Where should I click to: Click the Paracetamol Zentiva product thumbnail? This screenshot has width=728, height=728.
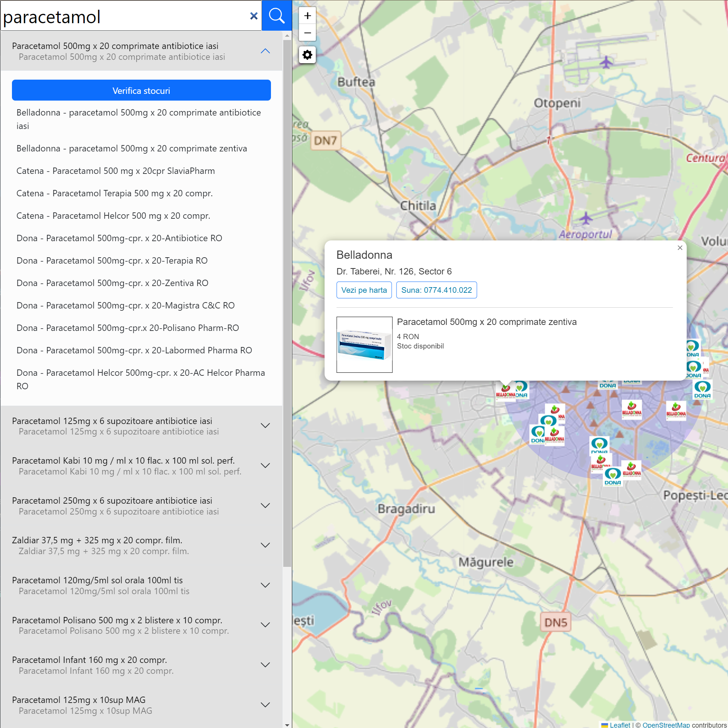tap(364, 344)
